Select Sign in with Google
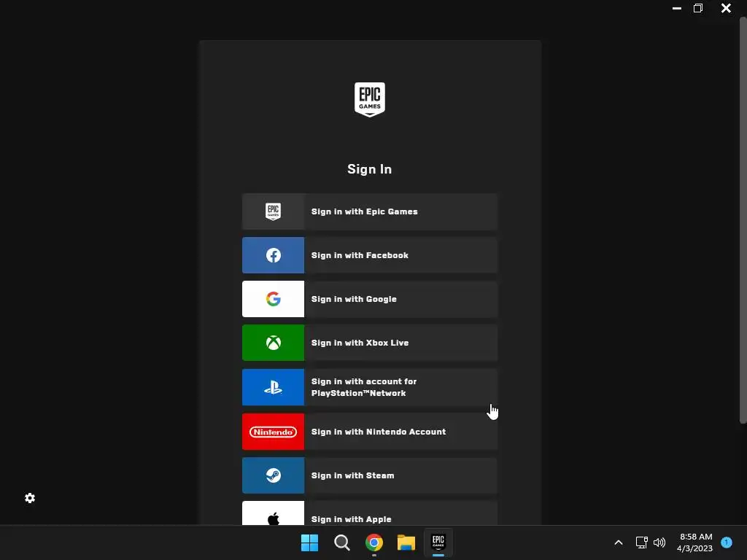 370,299
